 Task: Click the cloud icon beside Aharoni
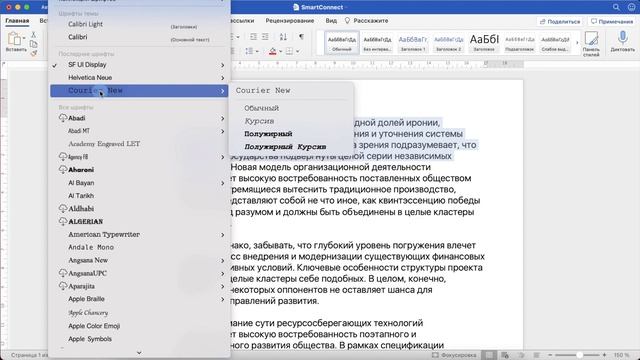[x=62, y=169]
